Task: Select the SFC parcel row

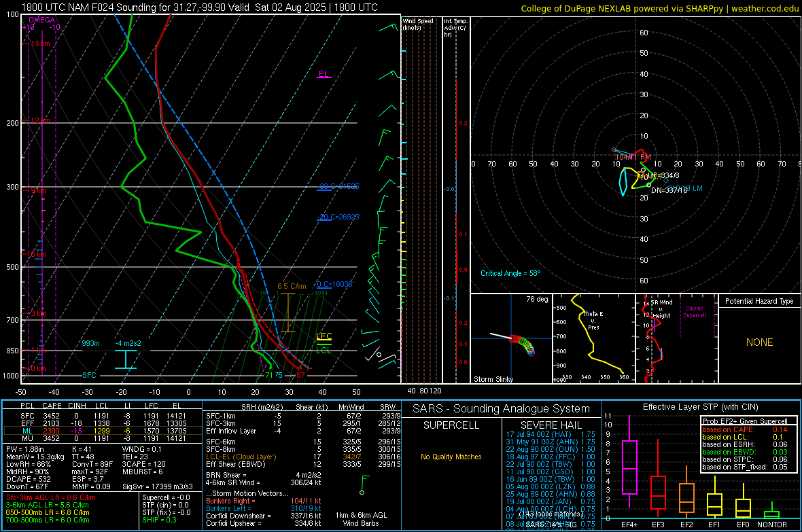Action: [103, 416]
